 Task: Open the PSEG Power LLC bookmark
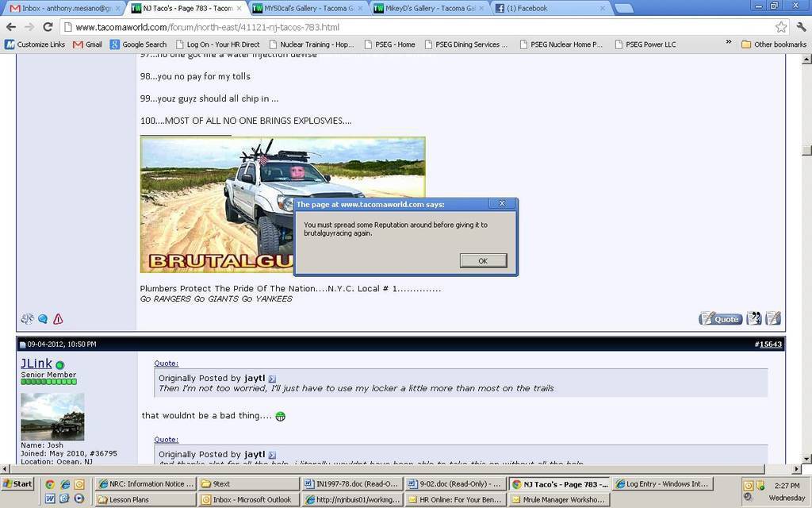(645, 44)
